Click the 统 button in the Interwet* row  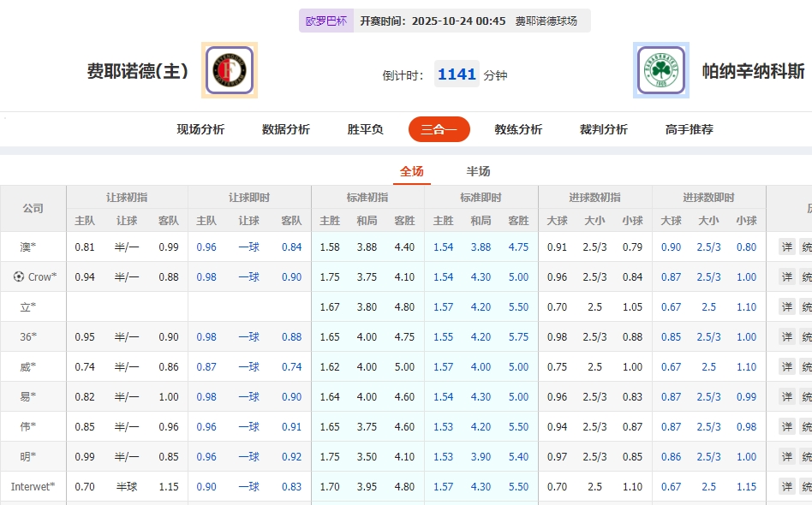click(x=807, y=485)
